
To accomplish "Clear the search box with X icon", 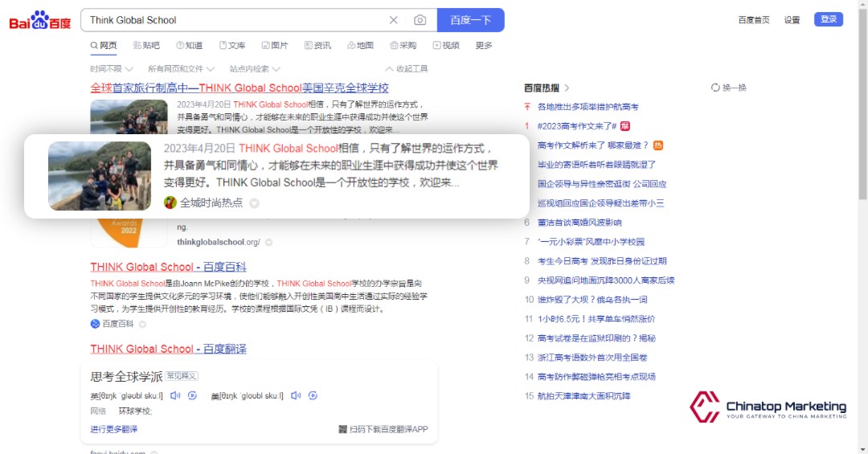I will pos(394,20).
